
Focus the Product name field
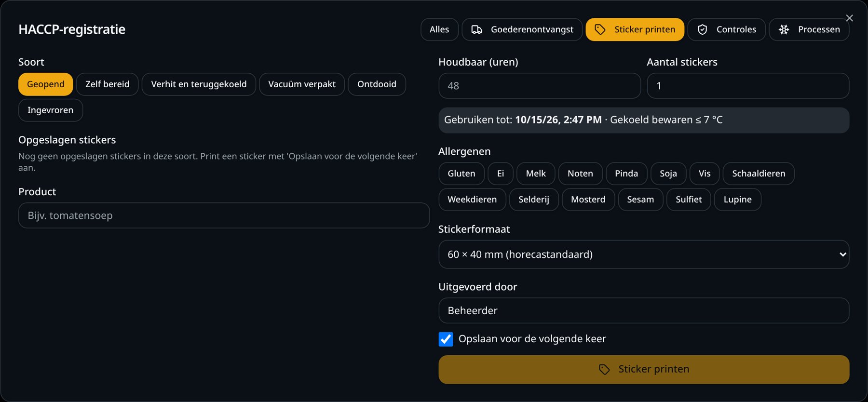tap(224, 215)
